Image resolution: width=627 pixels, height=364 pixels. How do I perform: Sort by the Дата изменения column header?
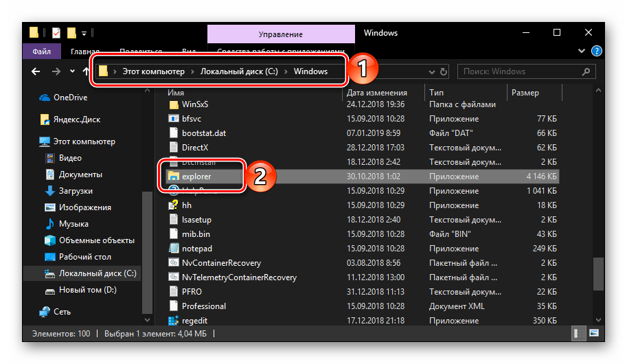(x=376, y=93)
